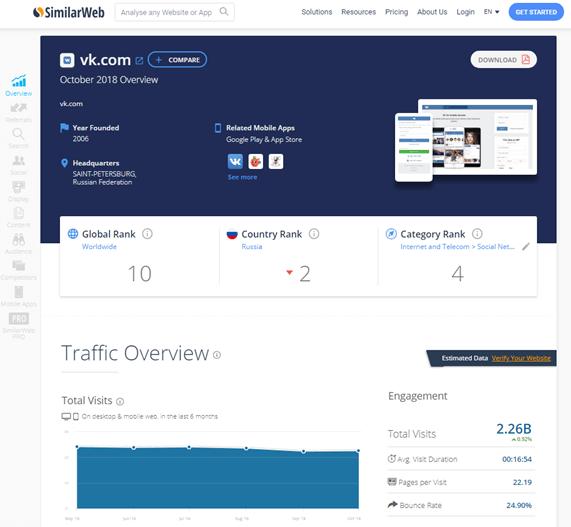This screenshot has width=571, height=527.
Task: Go to the Pricing page
Action: pyautogui.click(x=397, y=12)
